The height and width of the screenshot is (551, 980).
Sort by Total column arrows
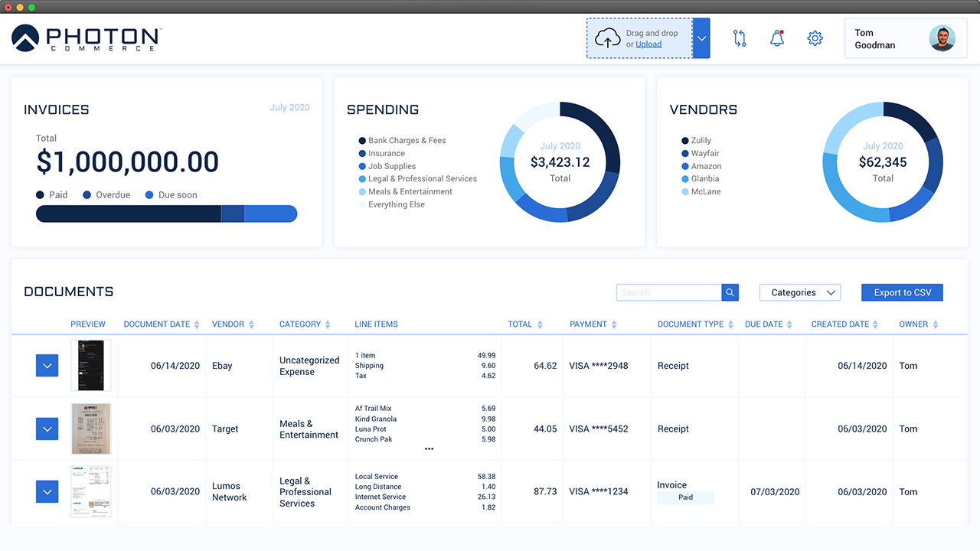click(x=540, y=324)
